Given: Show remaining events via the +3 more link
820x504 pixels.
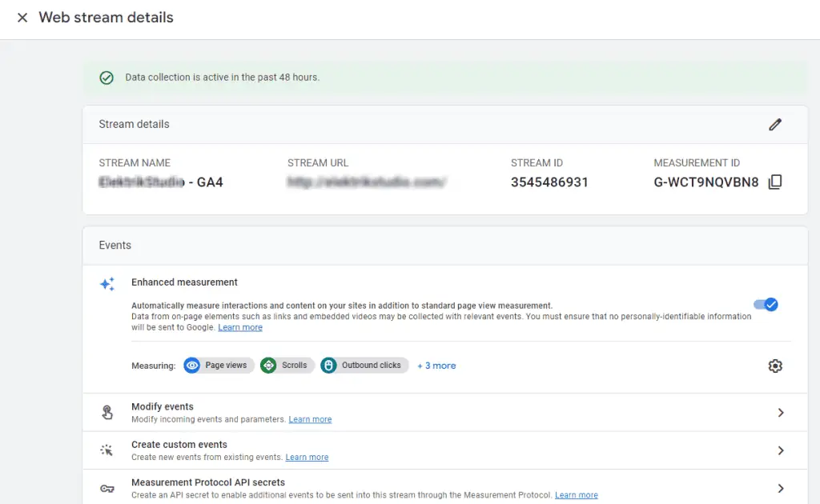Looking at the screenshot, I should click(436, 366).
